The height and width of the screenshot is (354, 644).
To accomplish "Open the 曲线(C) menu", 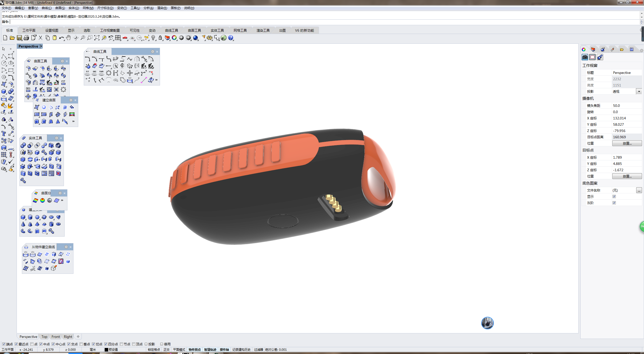I will (47, 8).
